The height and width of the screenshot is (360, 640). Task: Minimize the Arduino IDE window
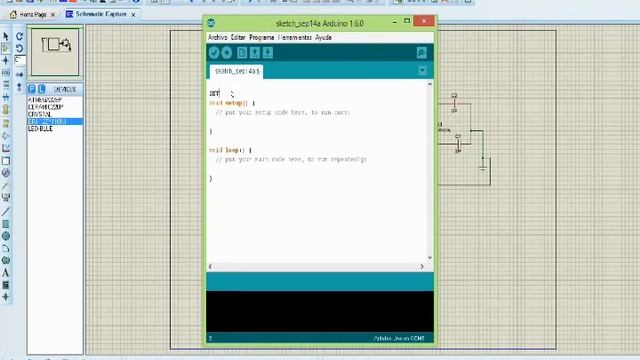coord(395,22)
